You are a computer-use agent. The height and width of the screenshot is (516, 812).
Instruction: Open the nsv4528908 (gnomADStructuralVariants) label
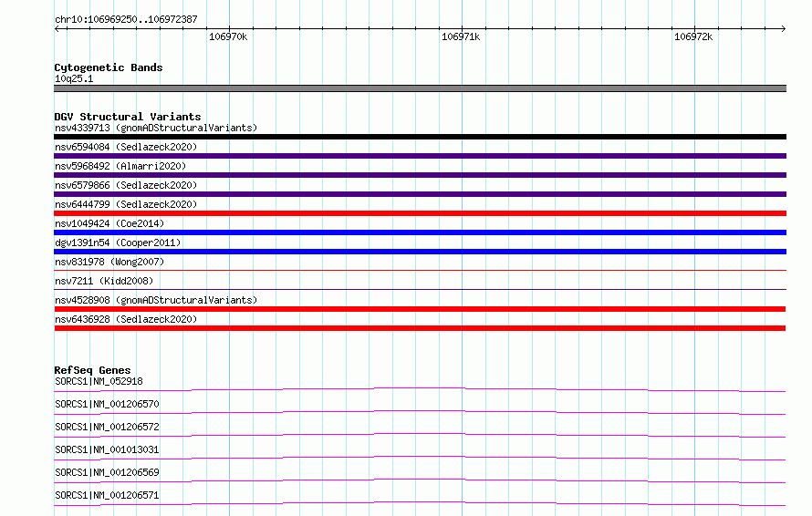(x=156, y=300)
